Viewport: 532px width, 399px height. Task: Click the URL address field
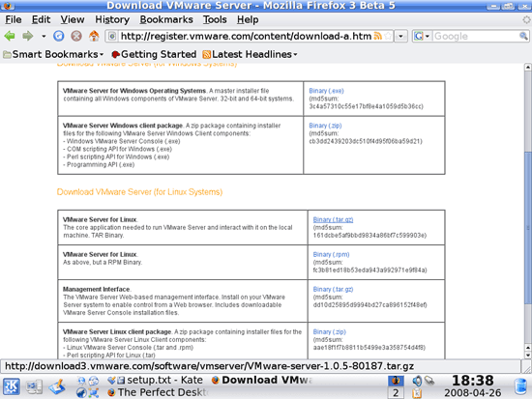pyautogui.click(x=246, y=36)
